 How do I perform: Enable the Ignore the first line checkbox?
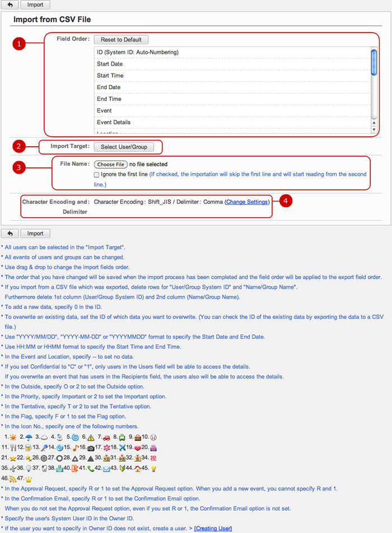pos(96,175)
